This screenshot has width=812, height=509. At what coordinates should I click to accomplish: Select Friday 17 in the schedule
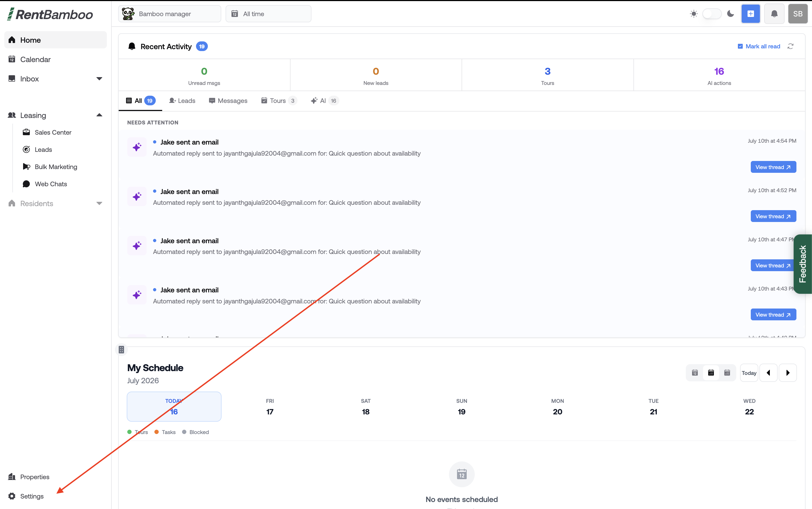(270, 406)
